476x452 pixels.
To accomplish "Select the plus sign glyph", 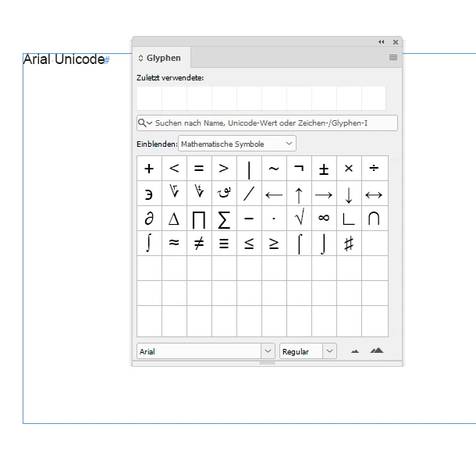I will point(149,169).
